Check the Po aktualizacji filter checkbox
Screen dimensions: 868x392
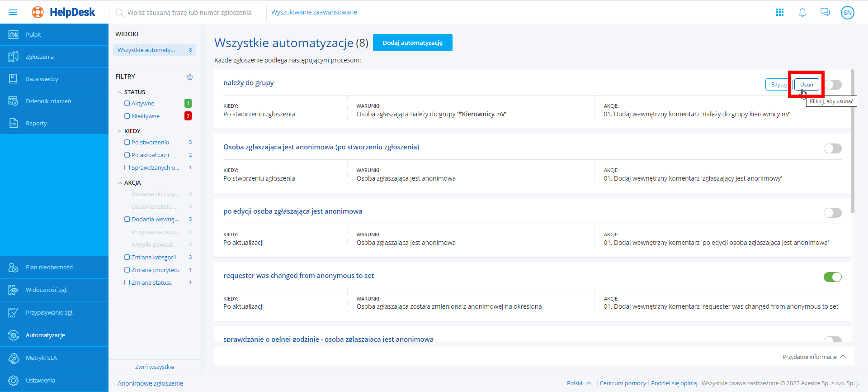(x=127, y=155)
